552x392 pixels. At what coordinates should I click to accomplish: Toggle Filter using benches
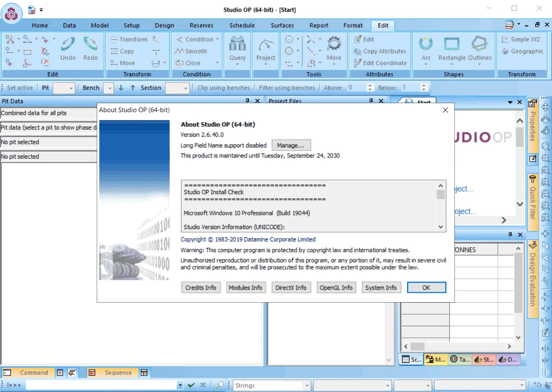[x=287, y=88]
